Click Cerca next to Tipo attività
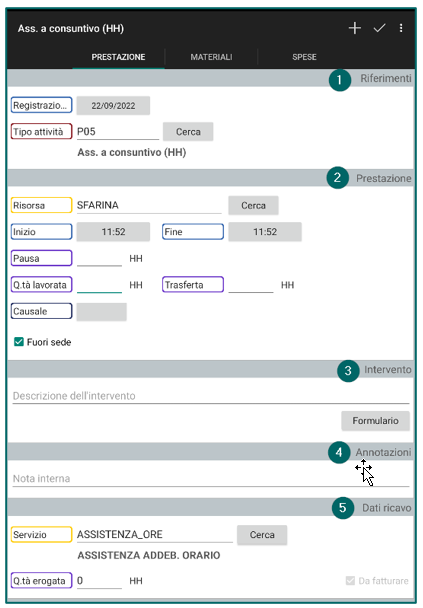 188,132
